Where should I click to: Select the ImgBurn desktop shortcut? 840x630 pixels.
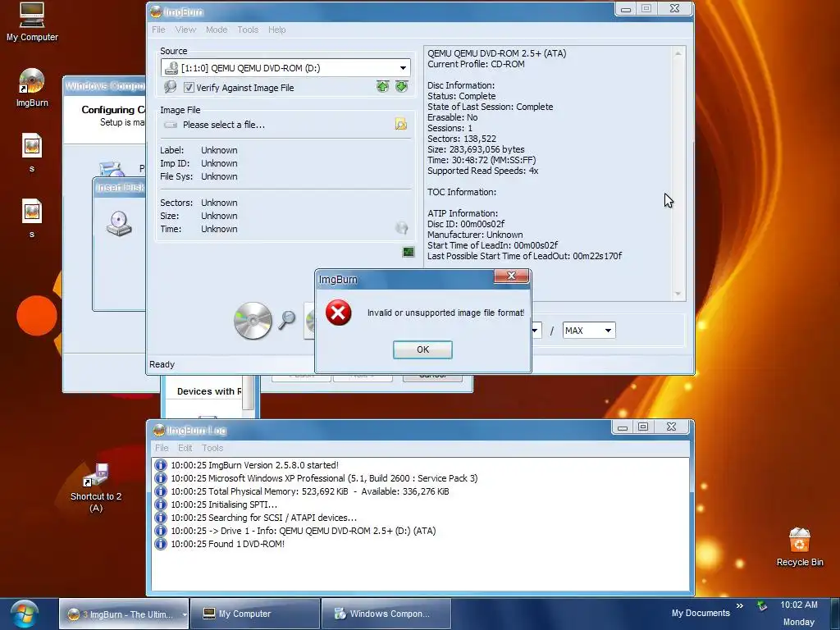coord(32,87)
